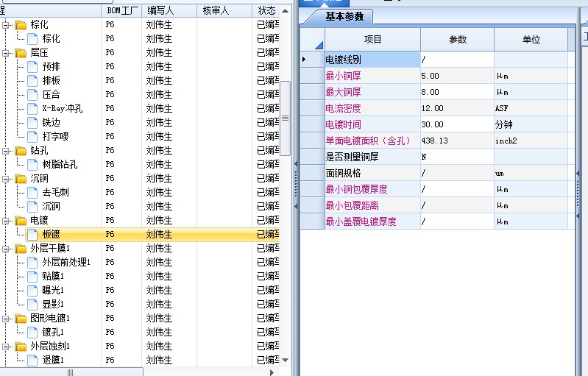
Task: Collapse the 沉铜 tree node
Action: 6,179
